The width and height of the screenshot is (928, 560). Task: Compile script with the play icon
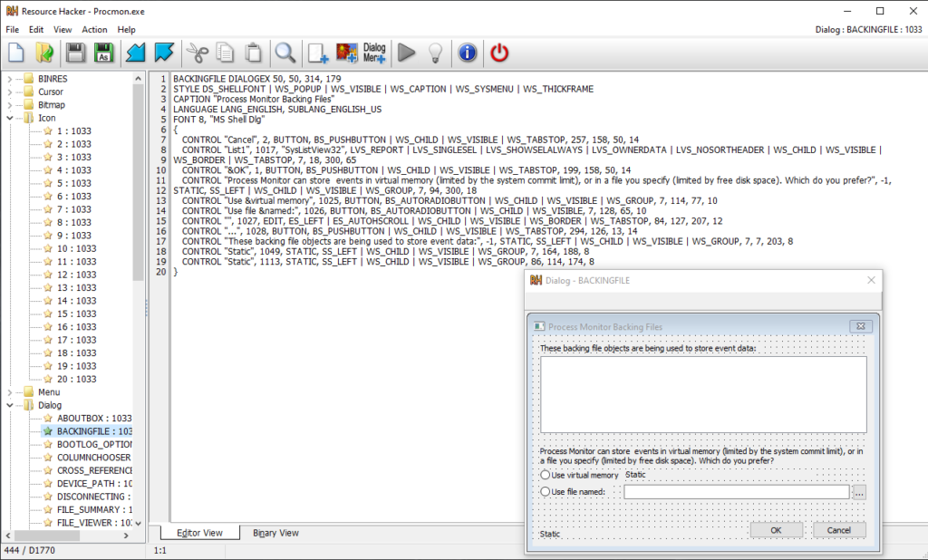tap(407, 53)
